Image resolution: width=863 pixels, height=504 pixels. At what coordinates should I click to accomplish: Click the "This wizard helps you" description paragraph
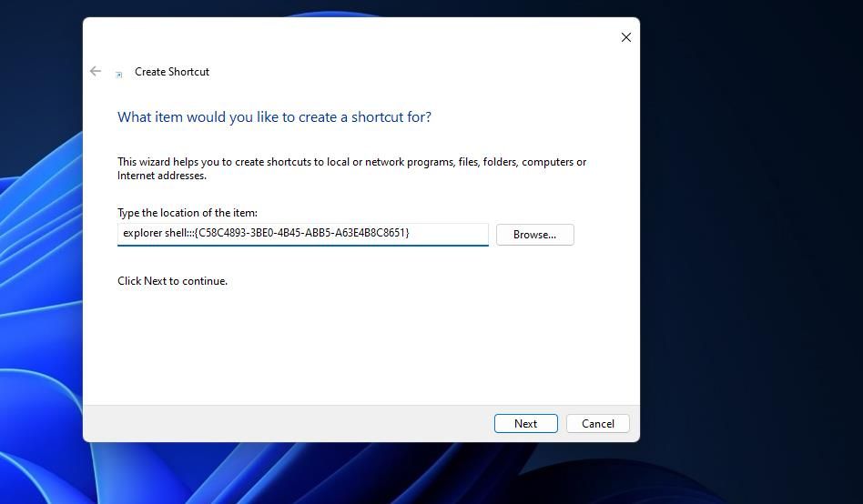(351, 168)
